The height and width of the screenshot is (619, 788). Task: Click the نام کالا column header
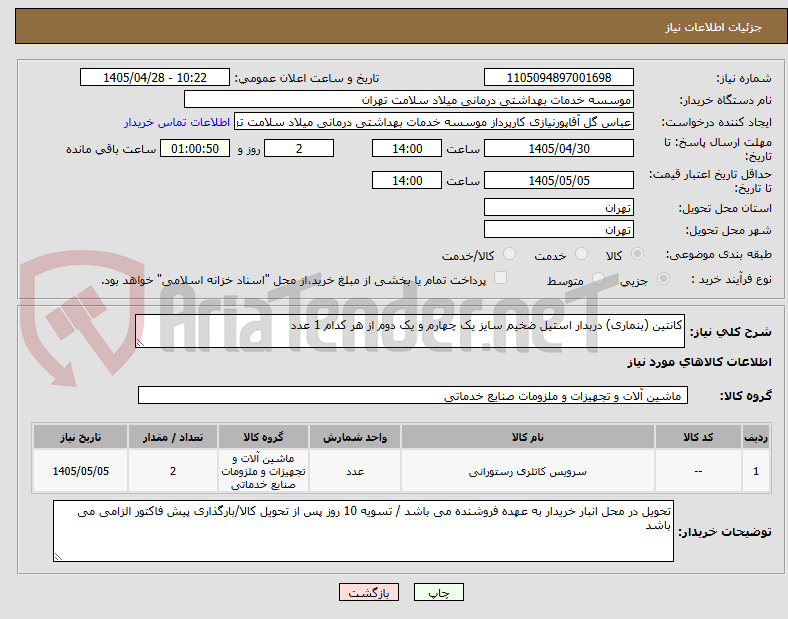click(528, 437)
